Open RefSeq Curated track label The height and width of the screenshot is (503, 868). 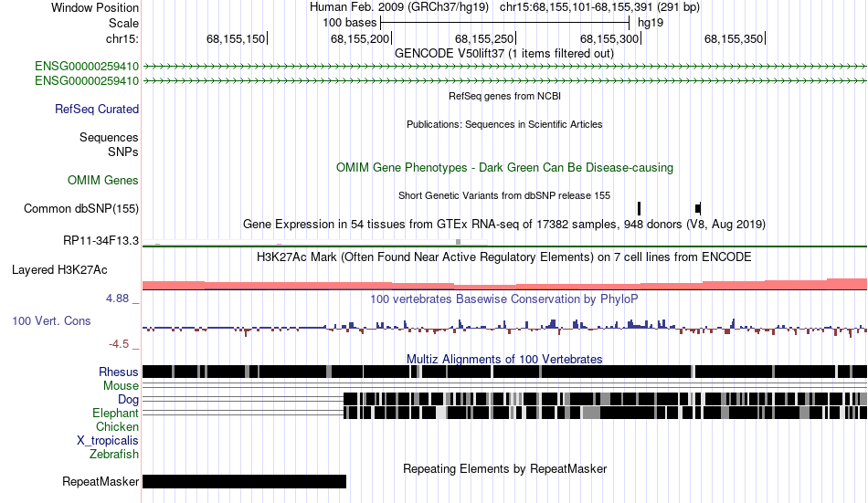[x=97, y=109]
